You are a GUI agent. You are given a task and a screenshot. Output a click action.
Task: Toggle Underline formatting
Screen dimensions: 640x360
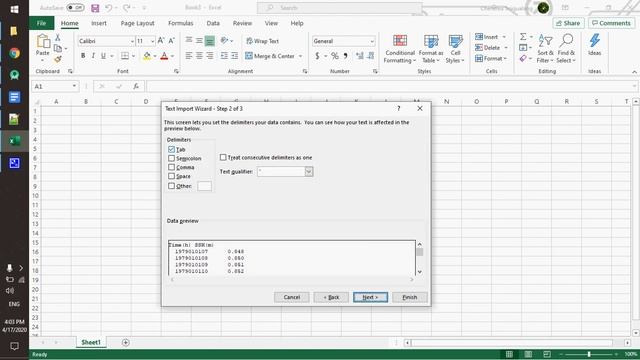(x=103, y=56)
